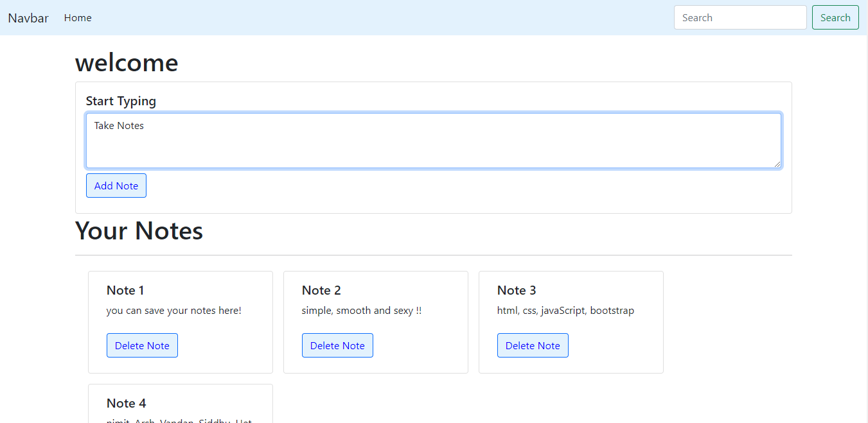
Task: Click the Navbar brand link
Action: pos(28,18)
